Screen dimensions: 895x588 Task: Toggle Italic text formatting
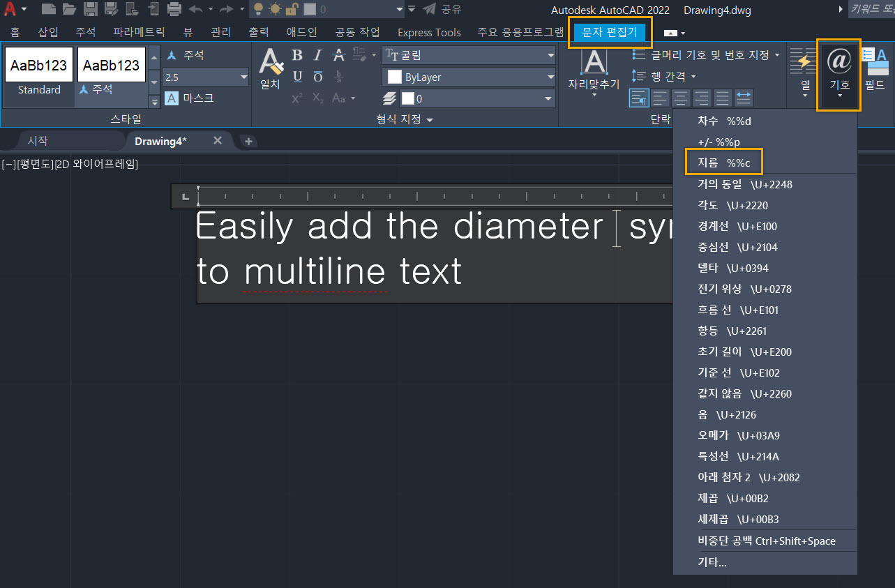[x=318, y=56]
